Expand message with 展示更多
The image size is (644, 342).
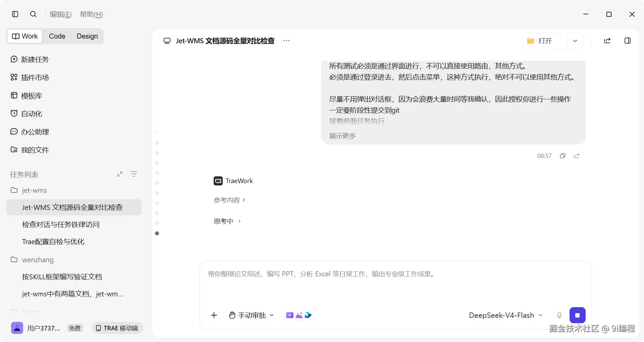(x=342, y=136)
